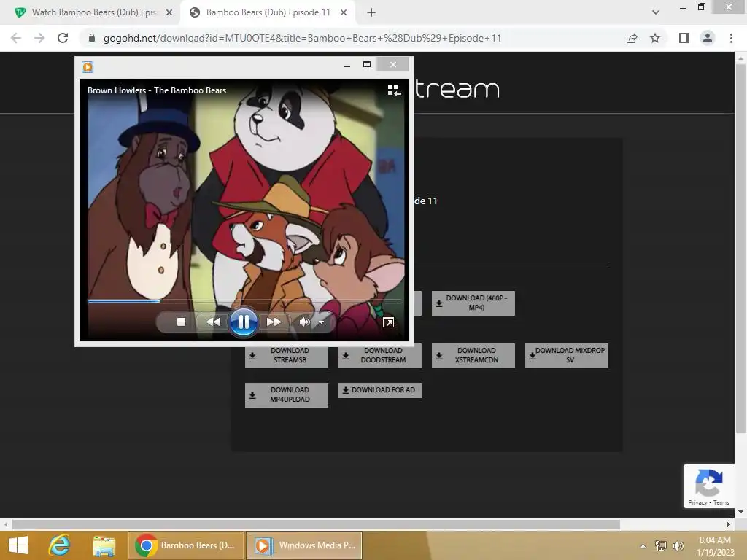Viewport: 747px width, 560px height.
Task: Open Chrome tab search dropdown
Action: [656, 12]
